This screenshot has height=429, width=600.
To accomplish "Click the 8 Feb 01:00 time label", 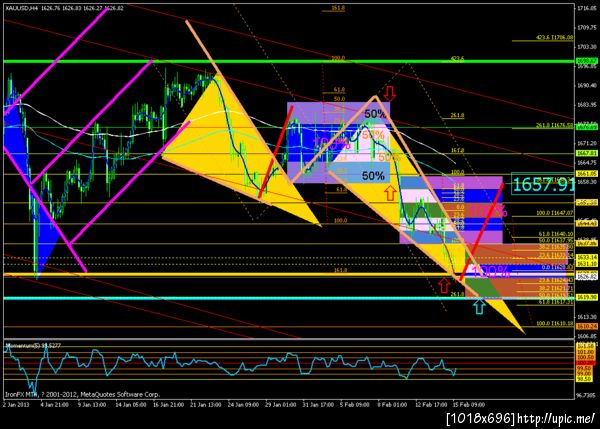I will click(x=392, y=405).
